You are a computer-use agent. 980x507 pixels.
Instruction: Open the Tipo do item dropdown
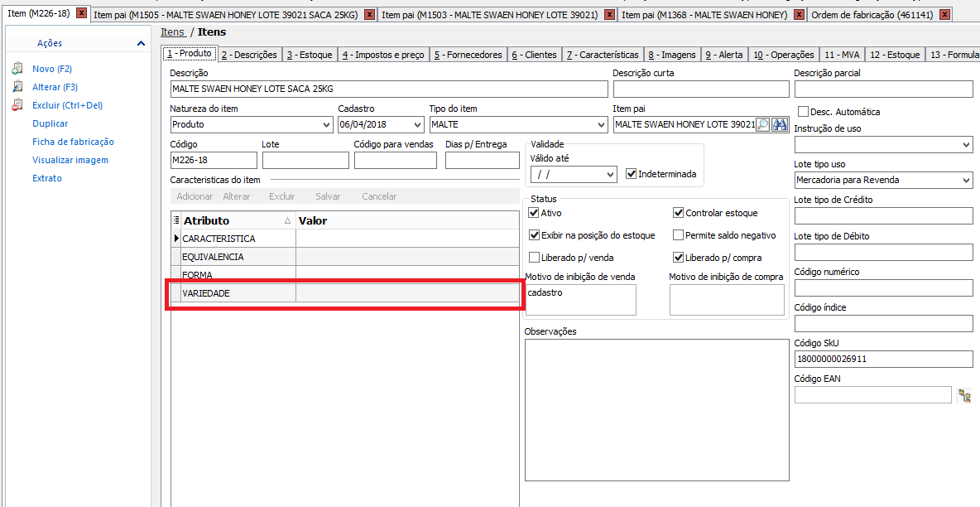pyautogui.click(x=601, y=124)
